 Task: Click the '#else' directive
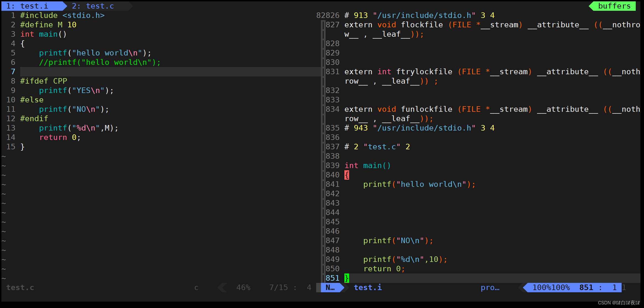coord(32,100)
